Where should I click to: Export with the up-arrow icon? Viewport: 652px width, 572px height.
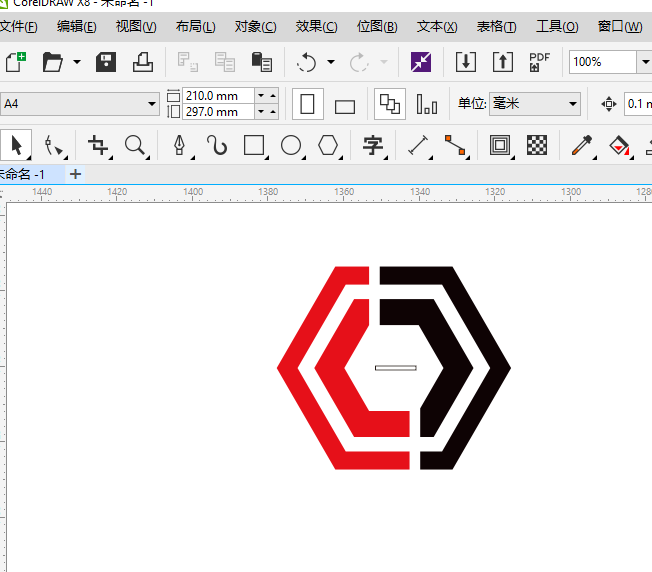503,62
